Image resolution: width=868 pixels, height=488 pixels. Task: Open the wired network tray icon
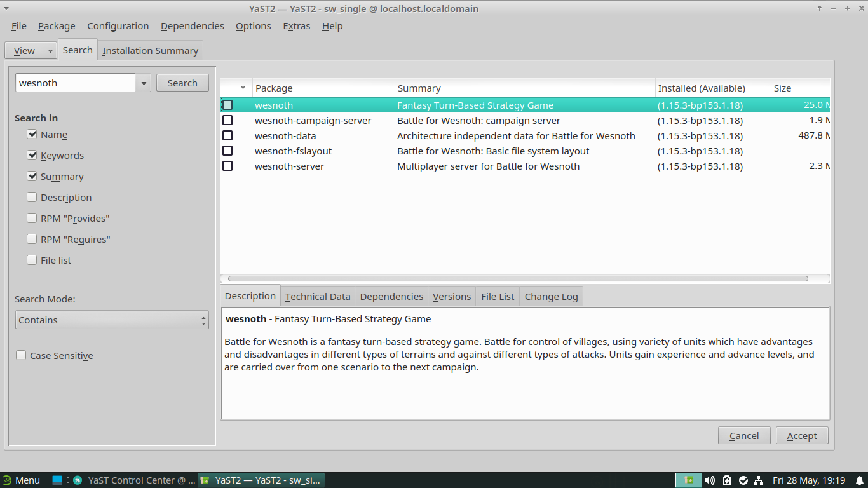tap(759, 480)
